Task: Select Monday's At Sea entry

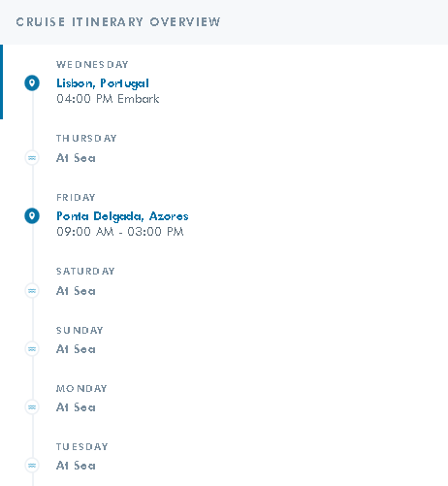Action: click(76, 407)
